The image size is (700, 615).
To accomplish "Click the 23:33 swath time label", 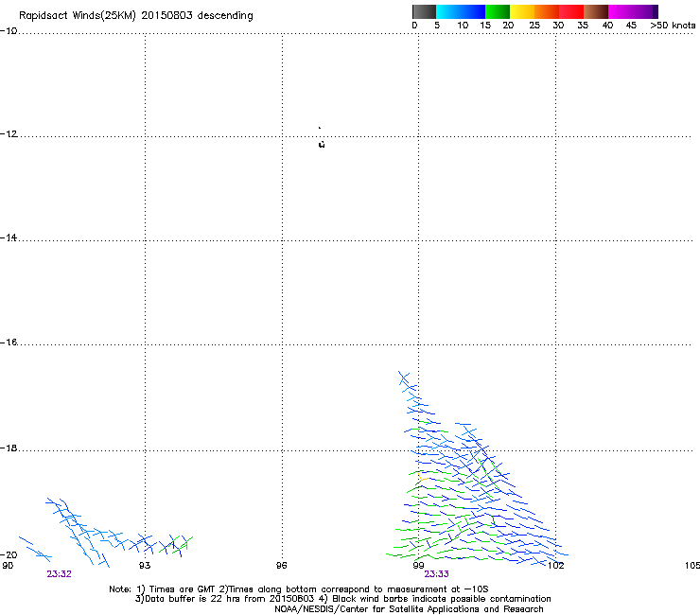I will coord(436,574).
